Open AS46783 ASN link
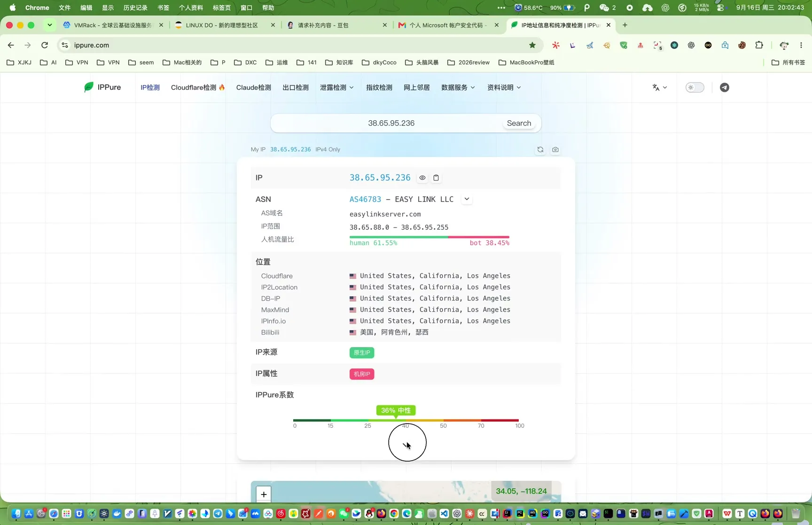812x525 pixels. (365, 199)
